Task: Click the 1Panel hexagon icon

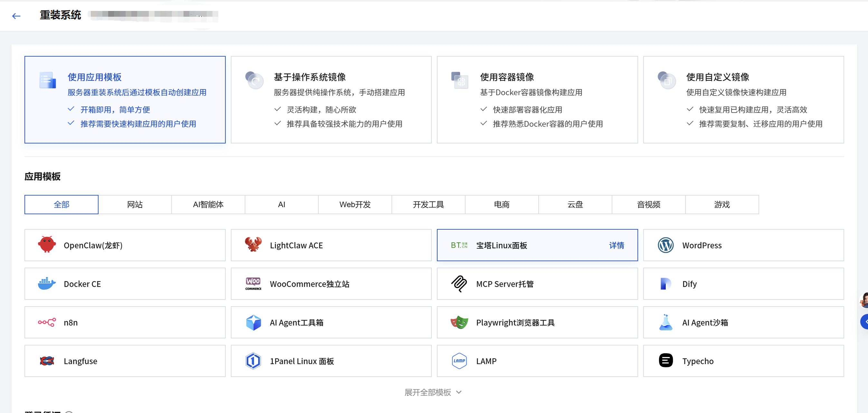Action: tap(253, 361)
